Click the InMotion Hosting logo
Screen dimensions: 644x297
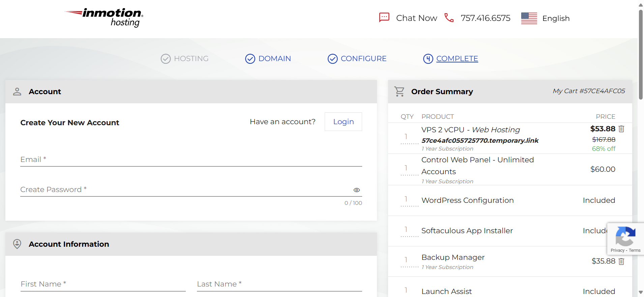104,18
